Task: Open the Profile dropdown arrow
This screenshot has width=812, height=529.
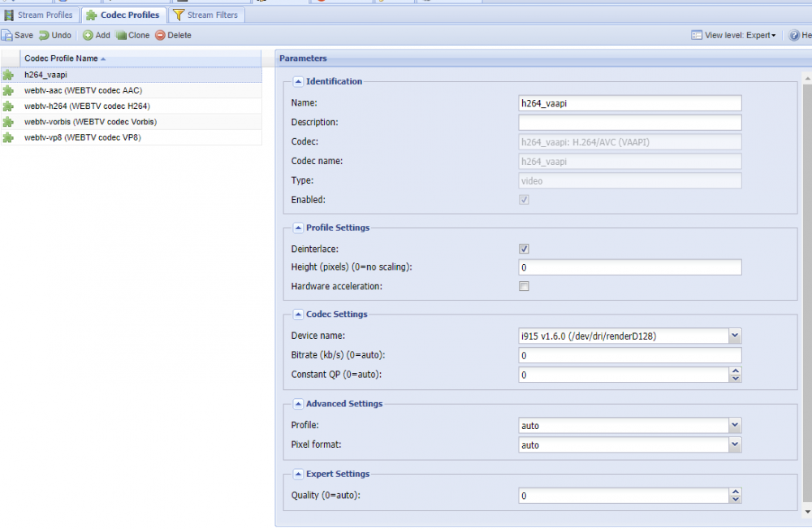Action: tap(734, 425)
